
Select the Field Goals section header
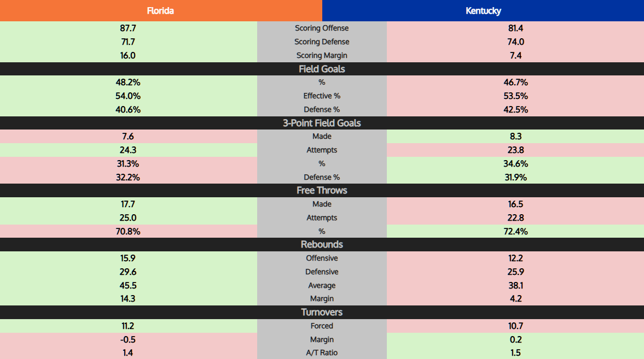(x=322, y=69)
